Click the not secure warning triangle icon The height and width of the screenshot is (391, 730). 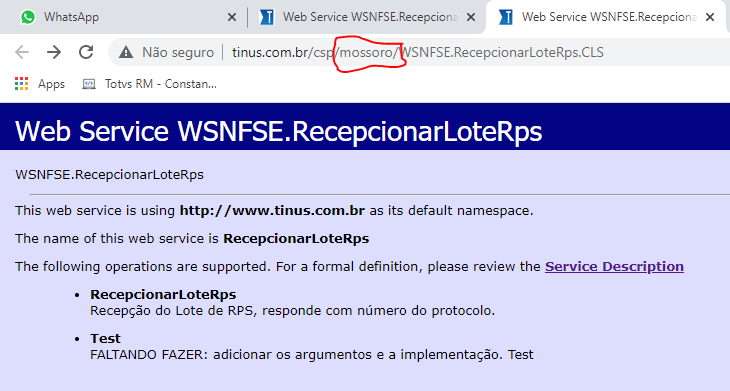click(126, 52)
